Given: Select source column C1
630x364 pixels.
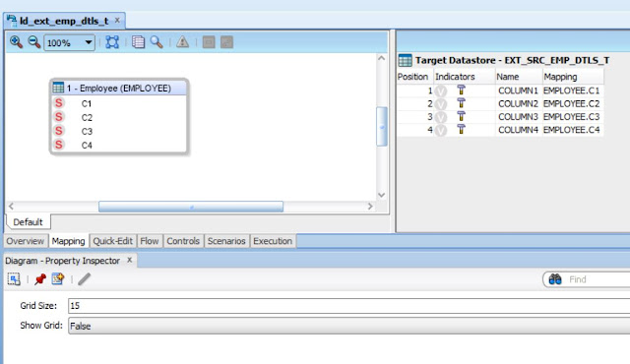Looking at the screenshot, I should pos(87,103).
